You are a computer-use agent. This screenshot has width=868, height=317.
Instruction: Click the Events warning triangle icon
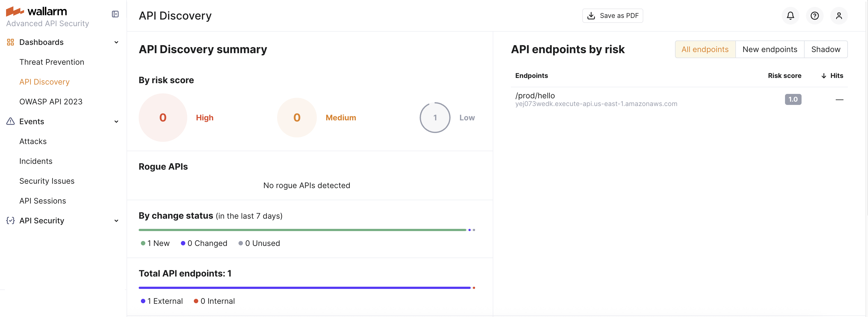coord(10,121)
